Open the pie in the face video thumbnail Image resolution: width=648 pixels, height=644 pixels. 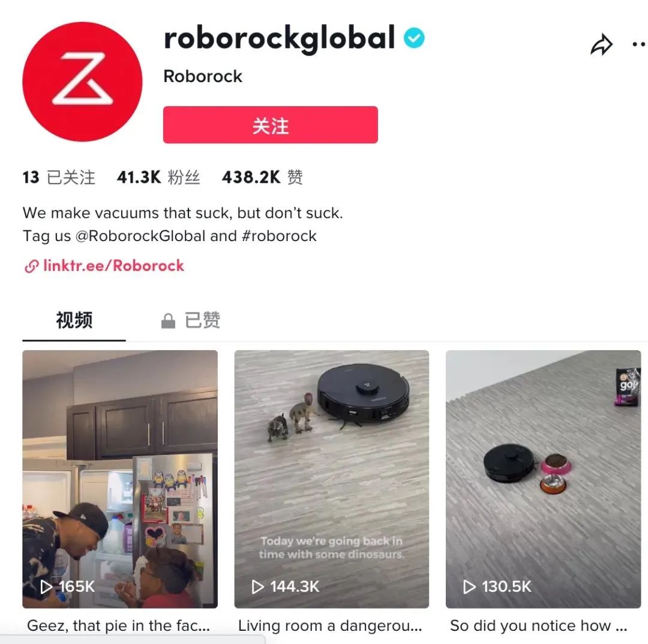point(120,479)
